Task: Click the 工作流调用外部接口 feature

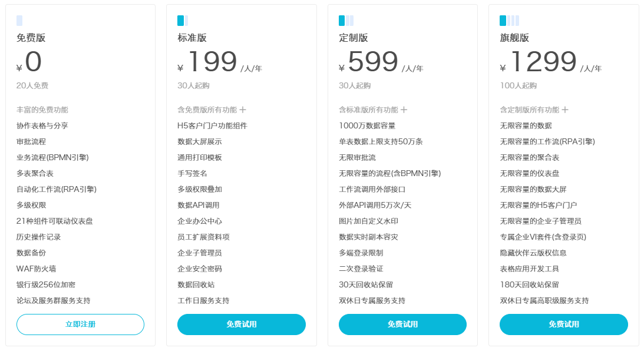Action: coord(372,189)
